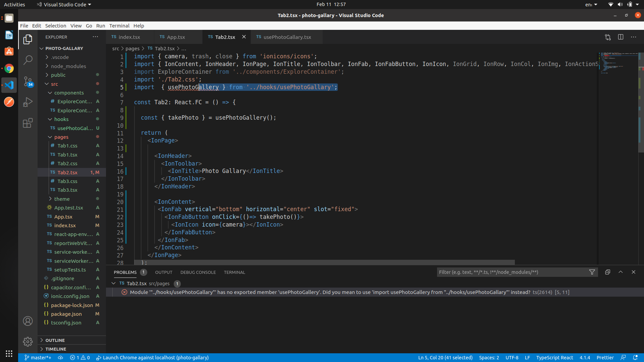This screenshot has height=362, width=644.
Task: Switch to the TERMINAL panel tab
Action: [x=234, y=273]
